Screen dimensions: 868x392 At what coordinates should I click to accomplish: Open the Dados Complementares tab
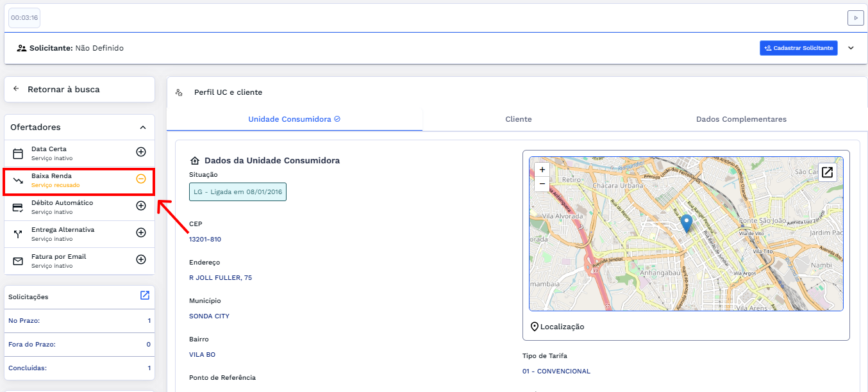740,119
